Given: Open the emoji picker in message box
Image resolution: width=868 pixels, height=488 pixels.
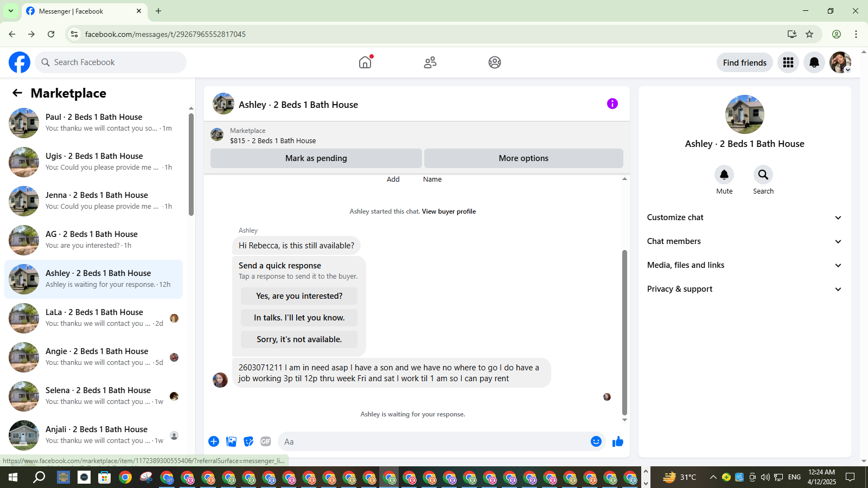Looking at the screenshot, I should pos(596,441).
